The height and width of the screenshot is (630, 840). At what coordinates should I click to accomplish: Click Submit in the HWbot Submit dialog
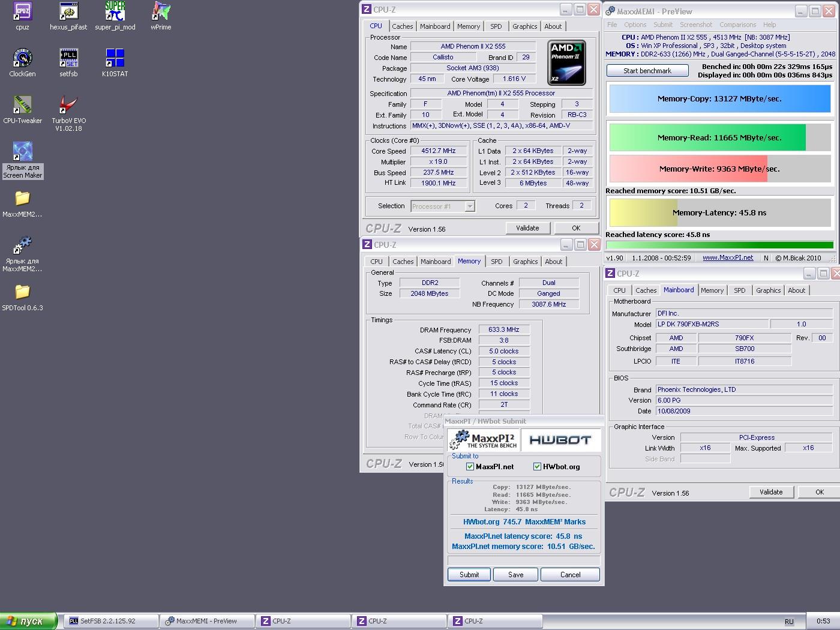(x=469, y=575)
